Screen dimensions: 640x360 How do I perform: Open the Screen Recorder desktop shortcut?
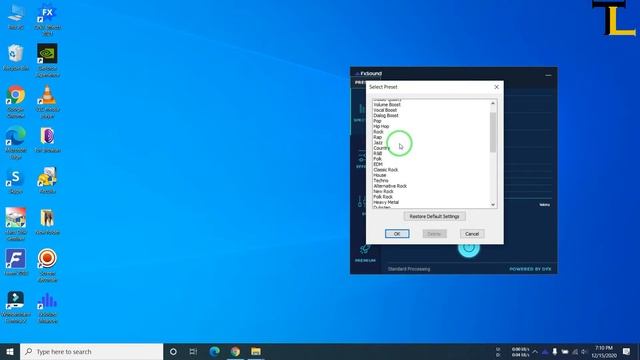point(47,264)
